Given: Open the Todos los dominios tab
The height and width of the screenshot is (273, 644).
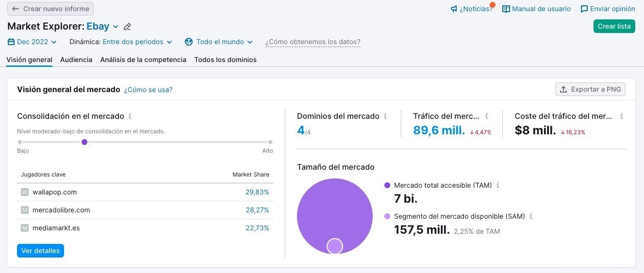Looking at the screenshot, I should pyautogui.click(x=225, y=60).
